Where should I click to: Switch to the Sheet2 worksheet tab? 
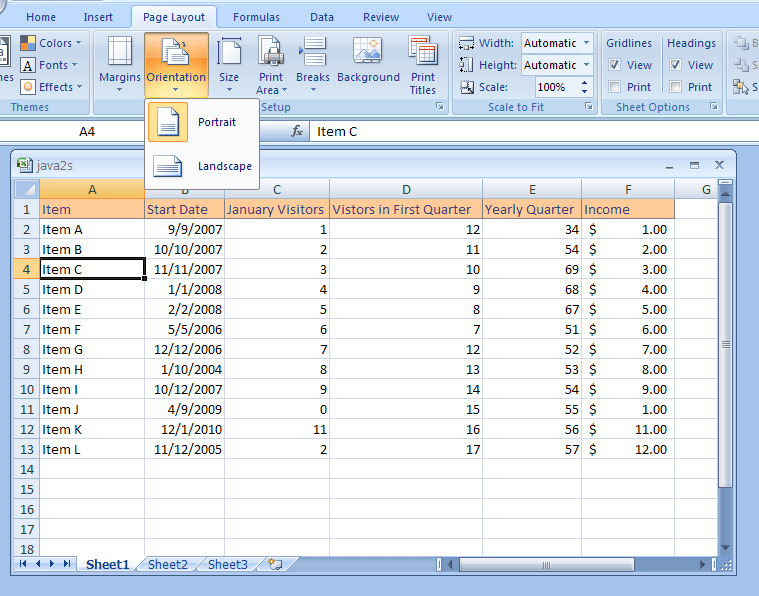coord(167,565)
